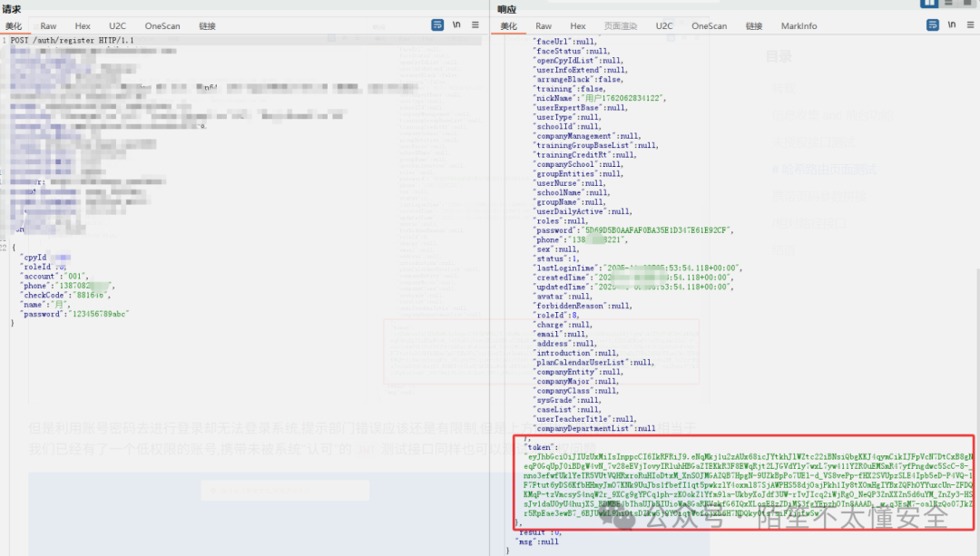Switch response view to 美化 tab
The height and width of the screenshot is (556, 980).
509,26
